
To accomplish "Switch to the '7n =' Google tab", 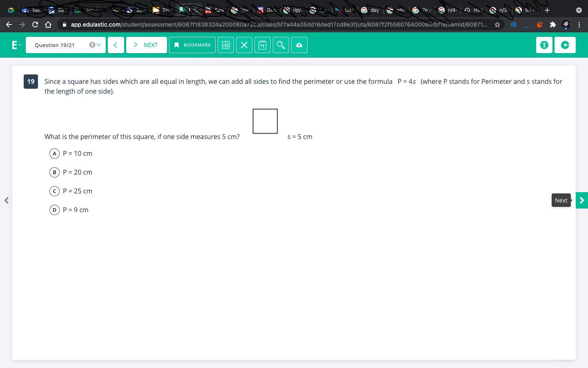I will point(422,10).
